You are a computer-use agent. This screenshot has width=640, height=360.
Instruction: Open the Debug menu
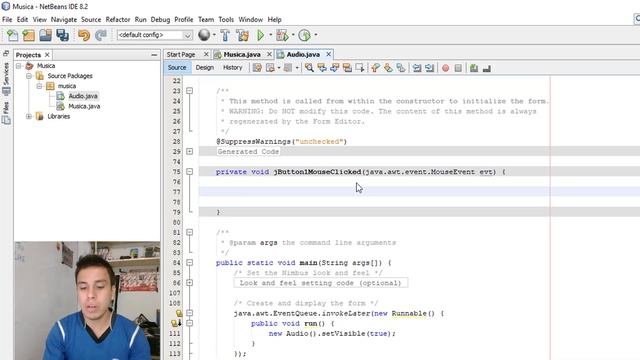pyautogui.click(x=160, y=20)
